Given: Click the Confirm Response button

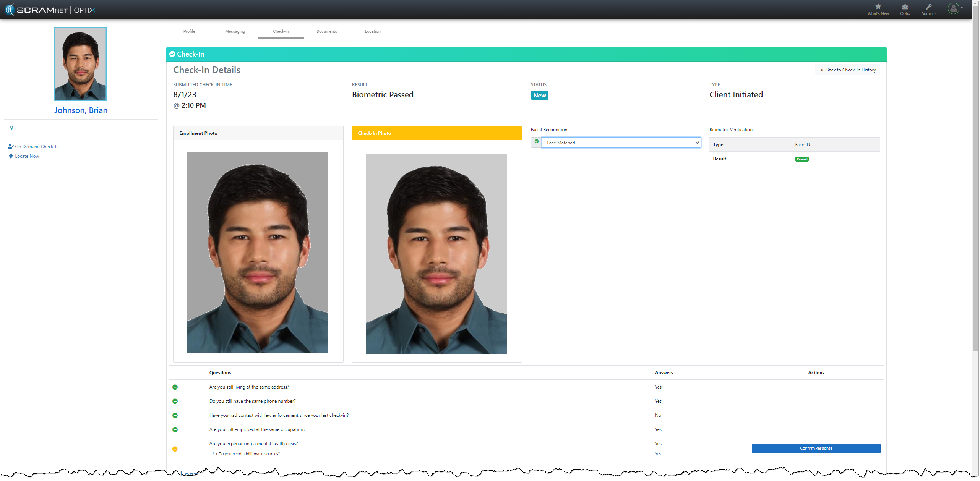Looking at the screenshot, I should click(816, 448).
